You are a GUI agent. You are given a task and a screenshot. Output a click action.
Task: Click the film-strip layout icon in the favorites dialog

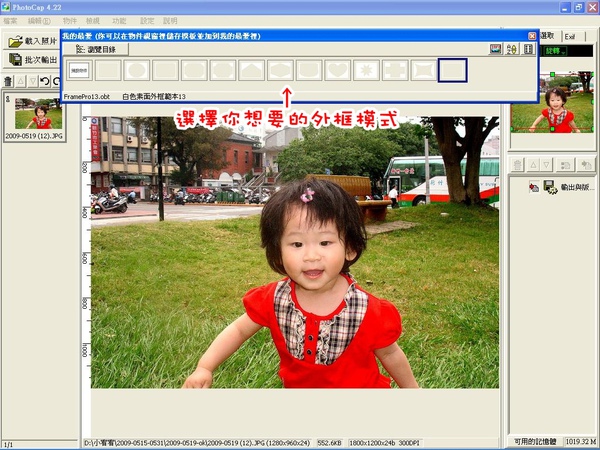[528, 49]
